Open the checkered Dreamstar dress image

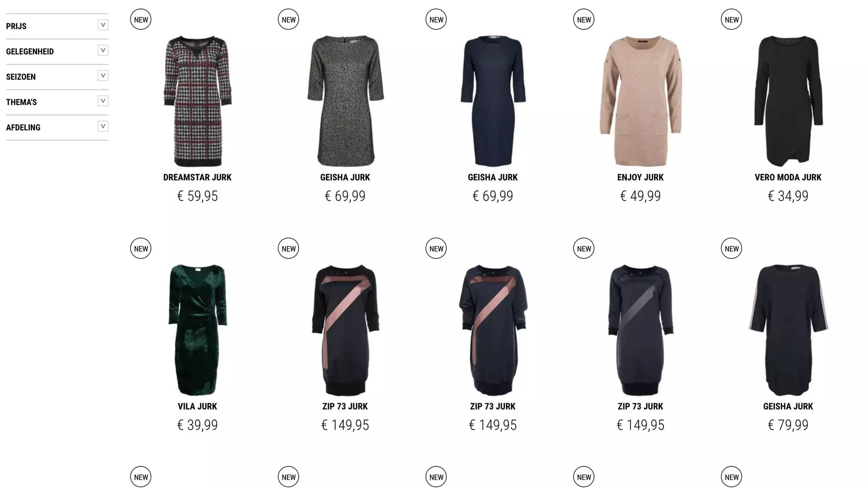tap(198, 101)
